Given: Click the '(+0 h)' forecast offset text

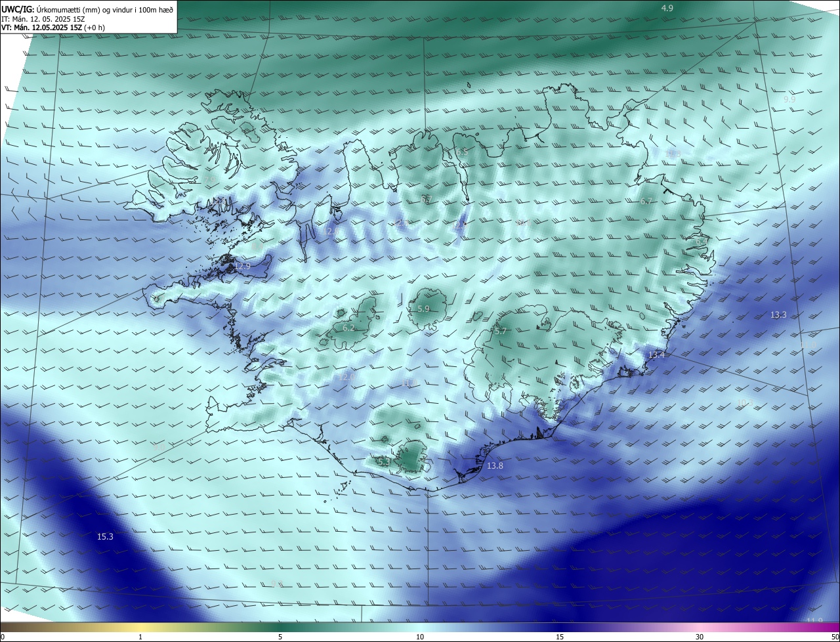Looking at the screenshot, I should [x=93, y=28].
